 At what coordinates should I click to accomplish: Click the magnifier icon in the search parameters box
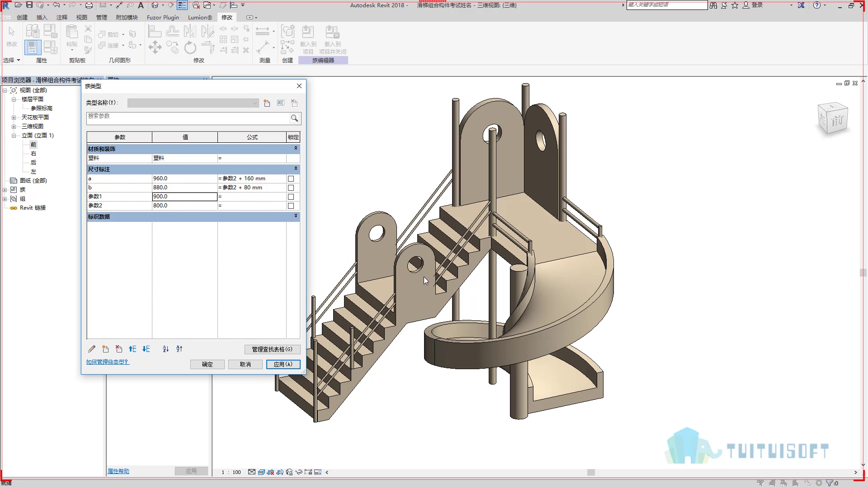294,118
